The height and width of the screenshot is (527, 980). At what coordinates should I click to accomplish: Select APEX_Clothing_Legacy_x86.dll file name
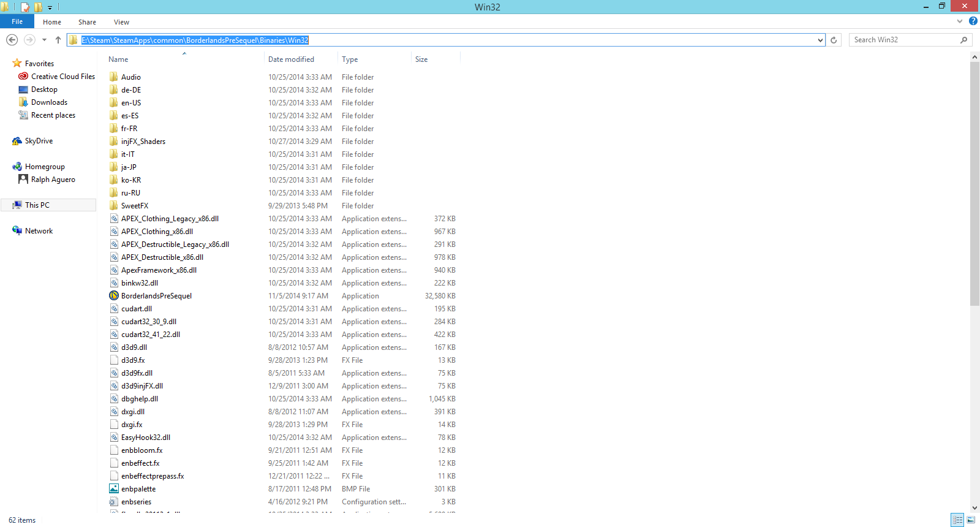[170, 219]
